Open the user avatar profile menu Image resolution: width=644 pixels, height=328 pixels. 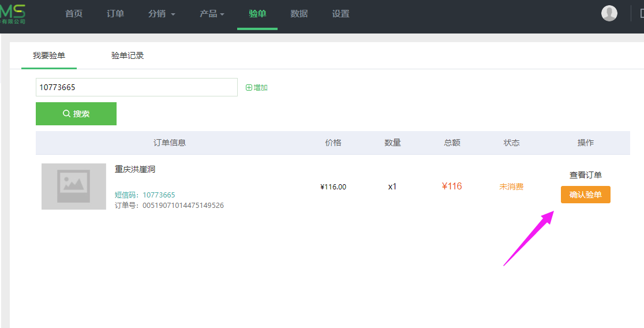coord(609,13)
